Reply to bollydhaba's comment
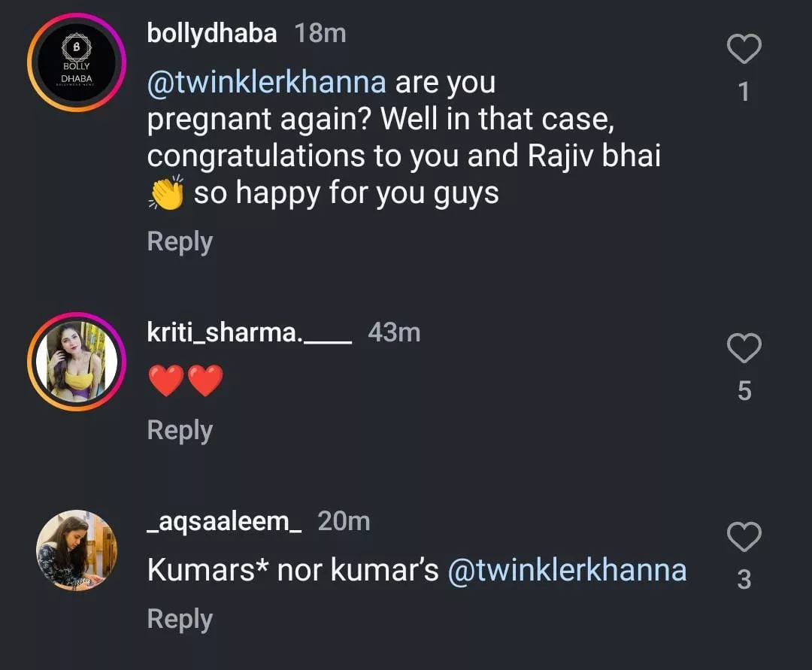The height and width of the screenshot is (670, 812). pyautogui.click(x=180, y=242)
